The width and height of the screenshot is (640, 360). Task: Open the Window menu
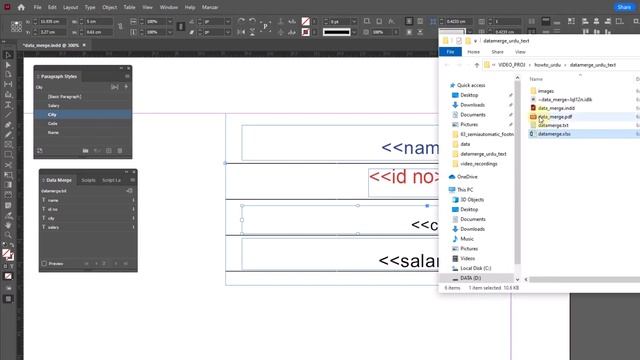[x=169, y=7]
